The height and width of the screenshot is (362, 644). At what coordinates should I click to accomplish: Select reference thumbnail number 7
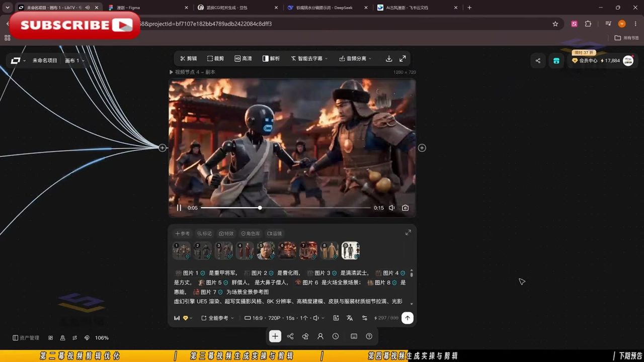308,250
